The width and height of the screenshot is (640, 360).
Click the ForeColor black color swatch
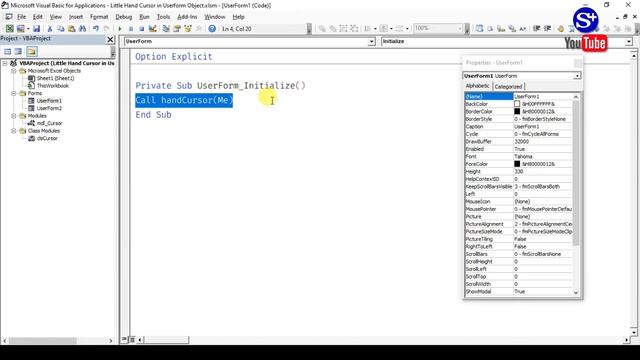(517, 164)
